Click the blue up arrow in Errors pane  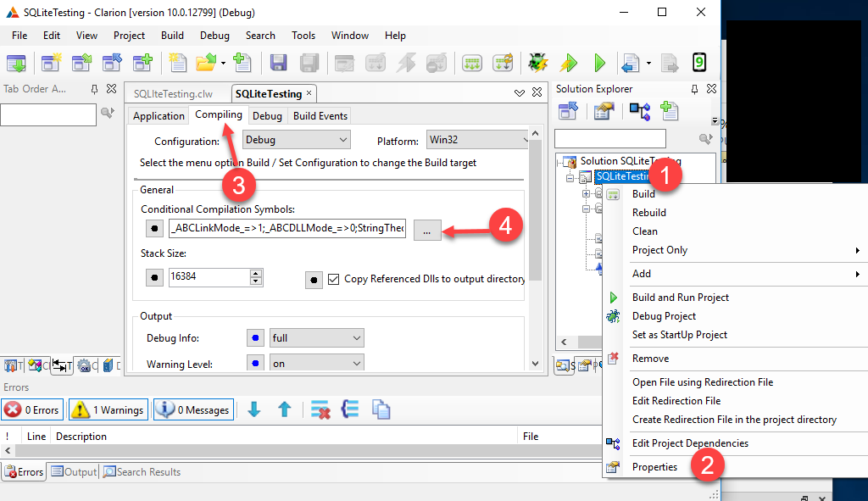pos(285,410)
